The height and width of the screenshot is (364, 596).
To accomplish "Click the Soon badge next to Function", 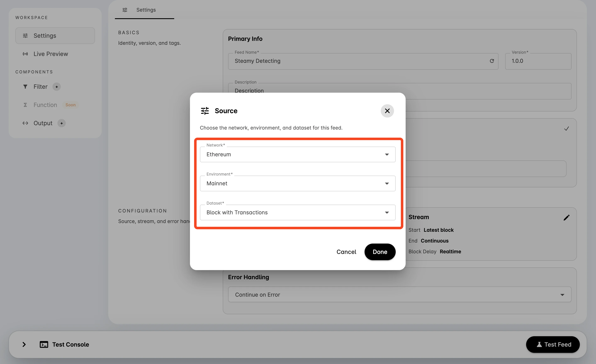I will pyautogui.click(x=70, y=105).
